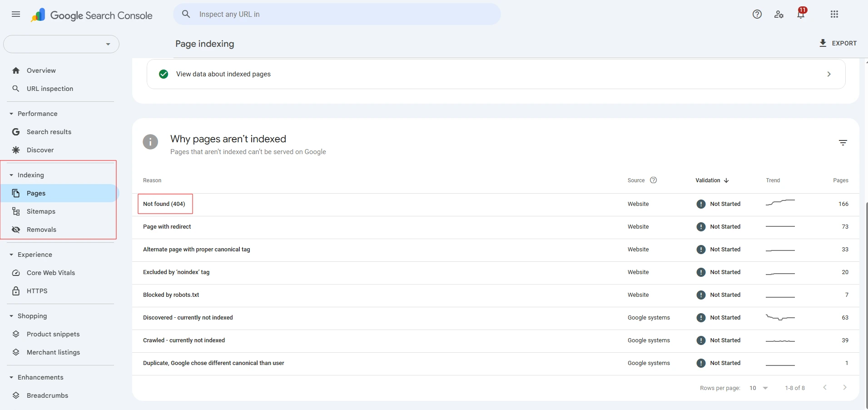
Task: Click the info icon beside Why pages aren't indexed
Action: point(150,142)
